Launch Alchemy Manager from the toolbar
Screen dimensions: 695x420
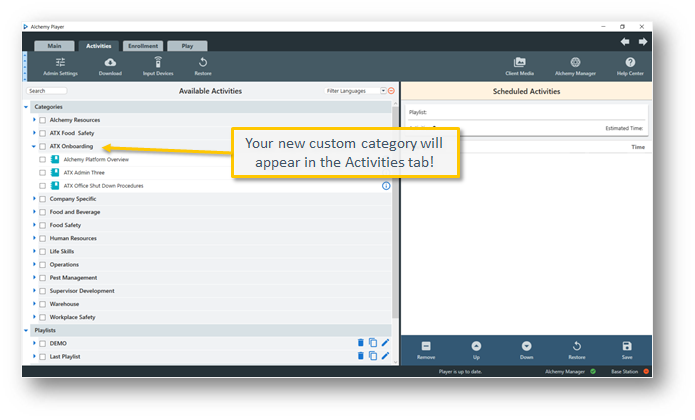575,65
